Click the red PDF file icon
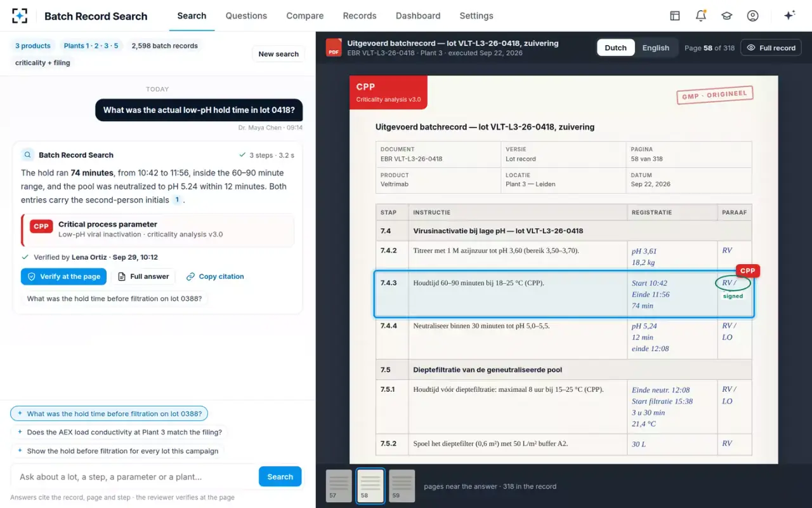 point(334,48)
